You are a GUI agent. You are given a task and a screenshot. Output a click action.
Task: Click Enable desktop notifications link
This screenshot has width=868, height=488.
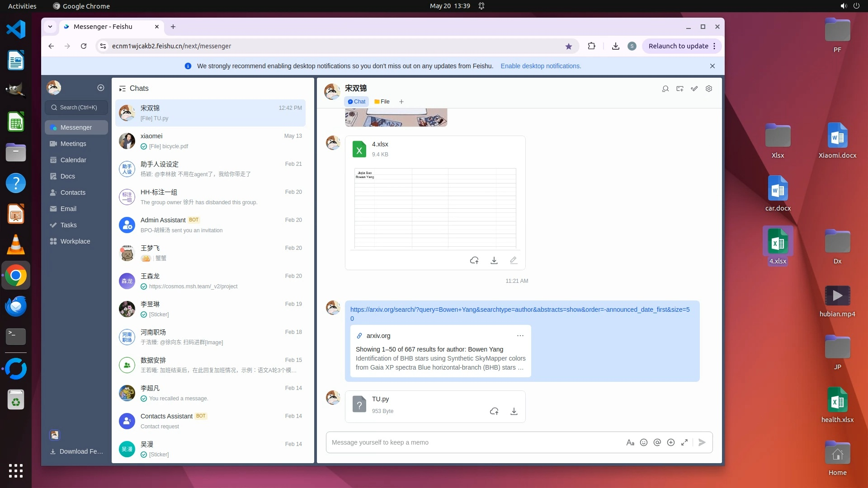point(541,66)
